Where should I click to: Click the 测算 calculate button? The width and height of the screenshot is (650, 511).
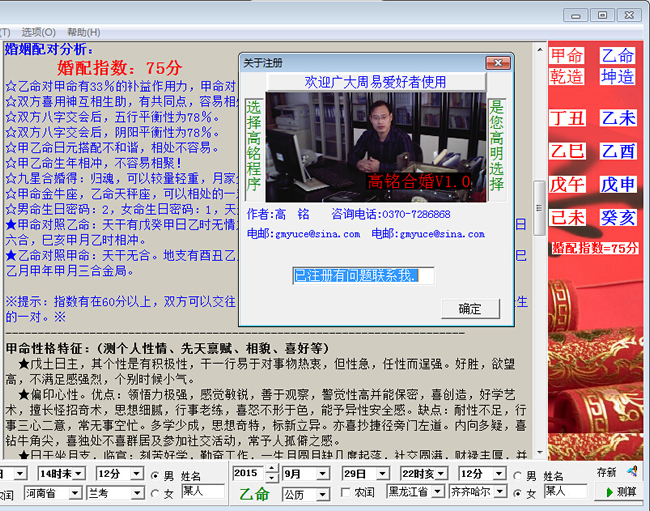620,492
